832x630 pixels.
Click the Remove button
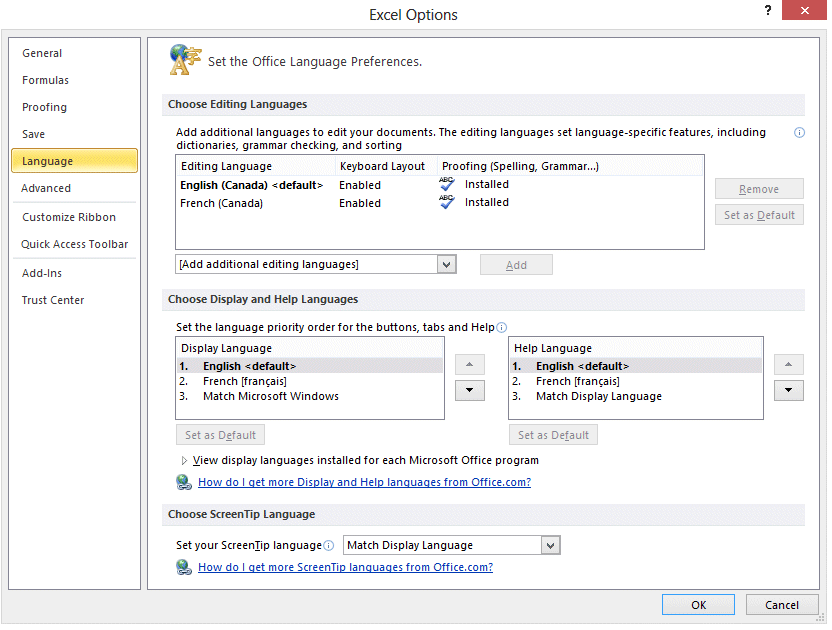[759, 188]
